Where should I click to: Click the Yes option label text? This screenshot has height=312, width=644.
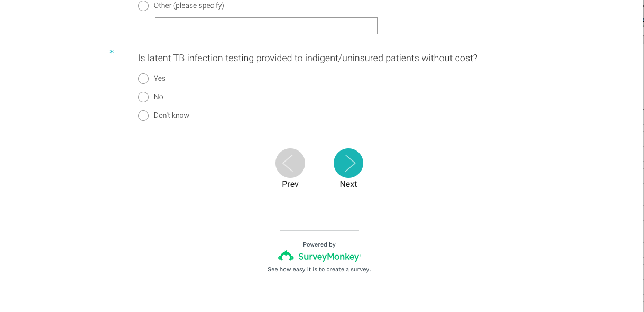coord(160,79)
